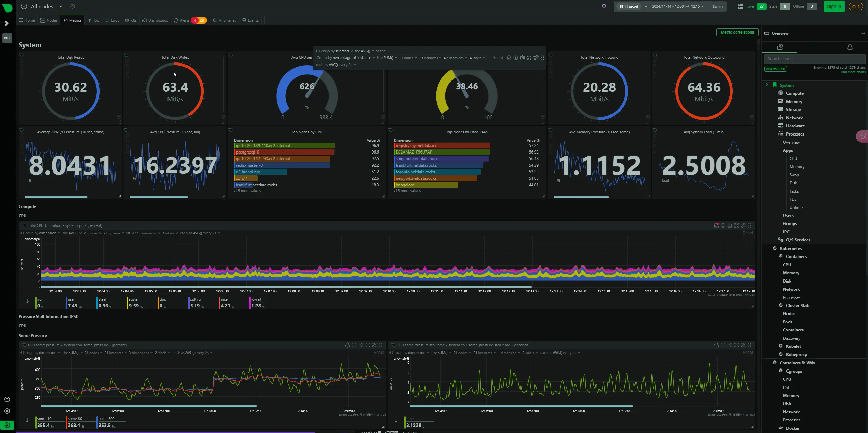Image resolution: width=868 pixels, height=433 pixels.
Task: Click the info icon on Total CPU Utilization
Action: pos(723,225)
